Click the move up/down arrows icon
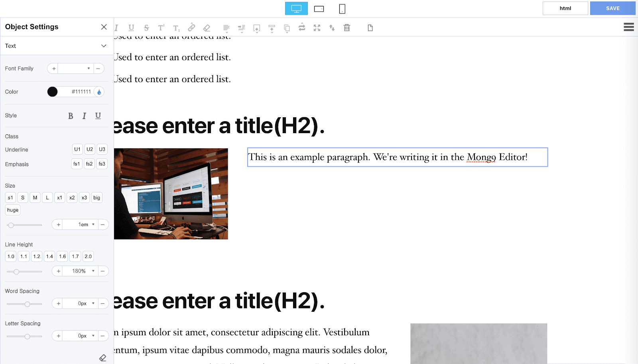Viewport: 638px width, 364px height. [x=332, y=28]
